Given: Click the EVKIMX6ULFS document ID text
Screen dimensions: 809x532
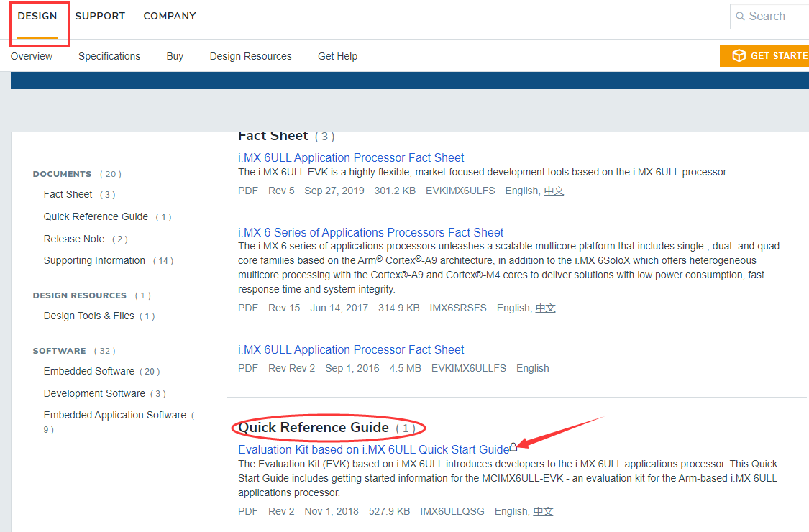Looking at the screenshot, I should click(460, 191).
